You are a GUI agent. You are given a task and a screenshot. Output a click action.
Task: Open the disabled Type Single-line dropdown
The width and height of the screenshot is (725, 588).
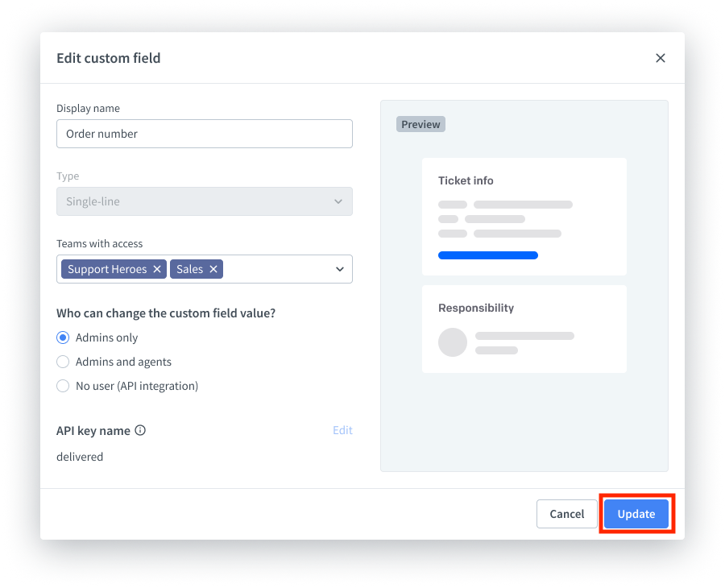205,201
